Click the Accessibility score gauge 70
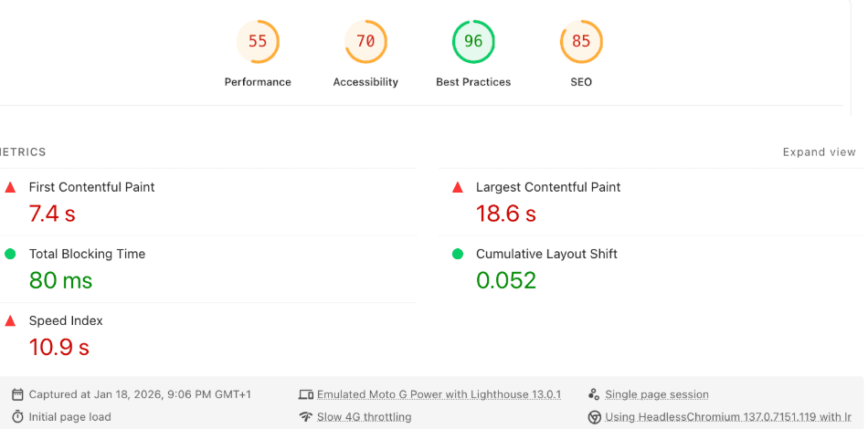Screen dimensions: 868x429 (365, 41)
